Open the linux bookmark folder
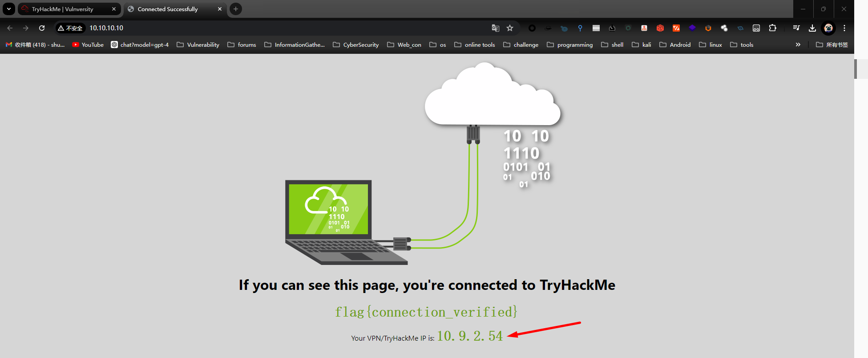The width and height of the screenshot is (868, 358). tap(711, 45)
